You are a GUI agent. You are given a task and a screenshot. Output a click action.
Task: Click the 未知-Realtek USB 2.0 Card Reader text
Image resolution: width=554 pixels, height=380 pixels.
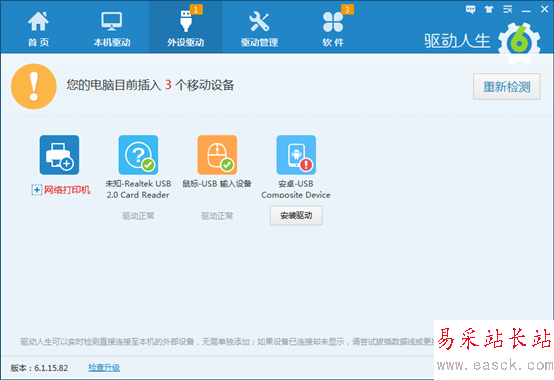[138, 189]
